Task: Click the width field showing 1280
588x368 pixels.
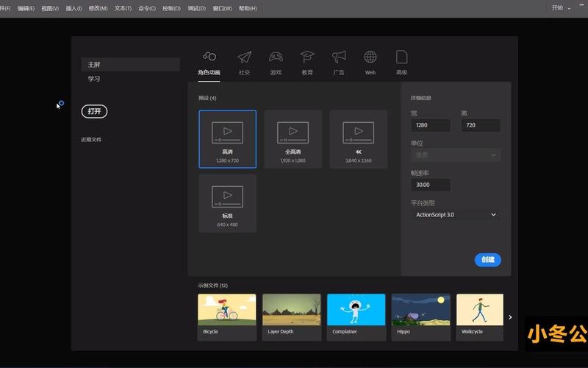Action: point(431,125)
